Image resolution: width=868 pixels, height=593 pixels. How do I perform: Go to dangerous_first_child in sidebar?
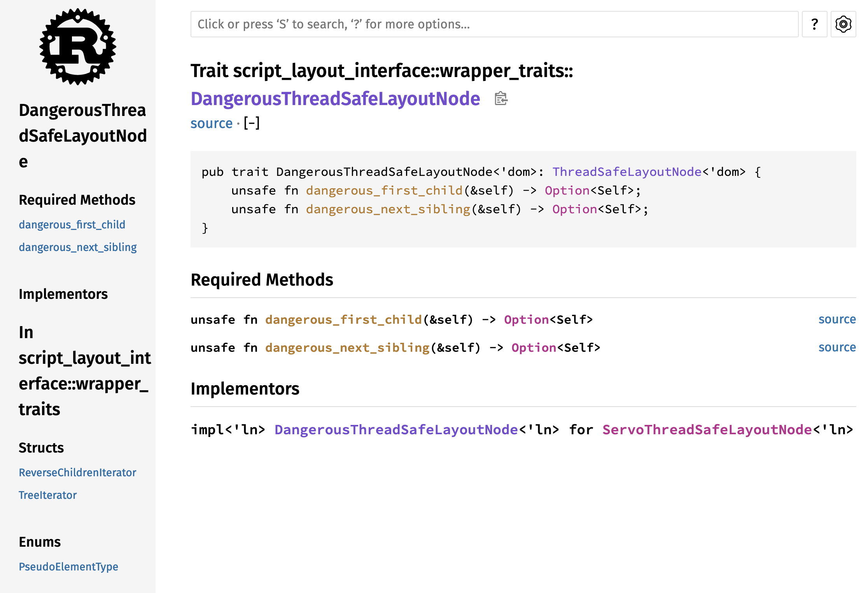[72, 225]
